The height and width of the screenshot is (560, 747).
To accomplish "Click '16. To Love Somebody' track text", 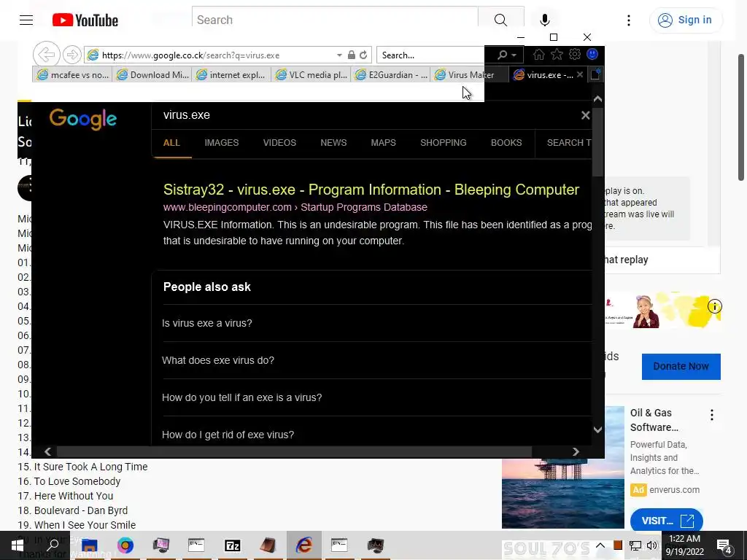I will (x=69, y=481).
